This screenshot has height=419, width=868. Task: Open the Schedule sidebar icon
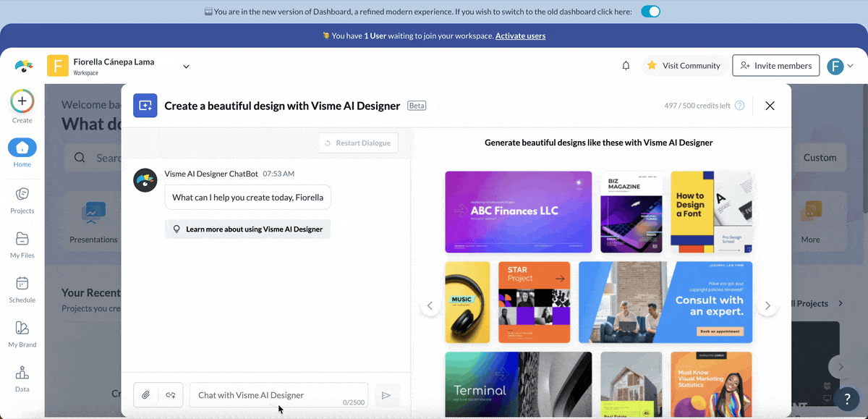coord(22,289)
